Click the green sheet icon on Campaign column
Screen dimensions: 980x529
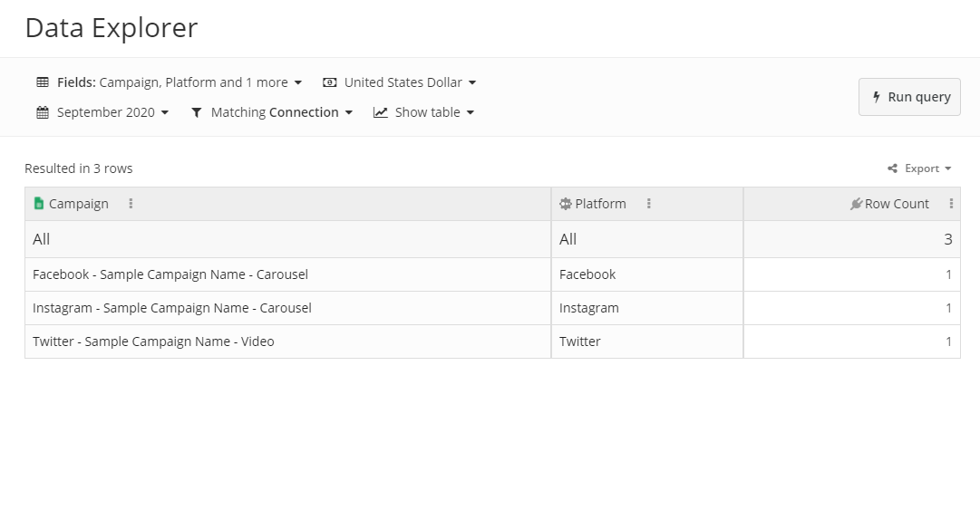click(x=38, y=203)
